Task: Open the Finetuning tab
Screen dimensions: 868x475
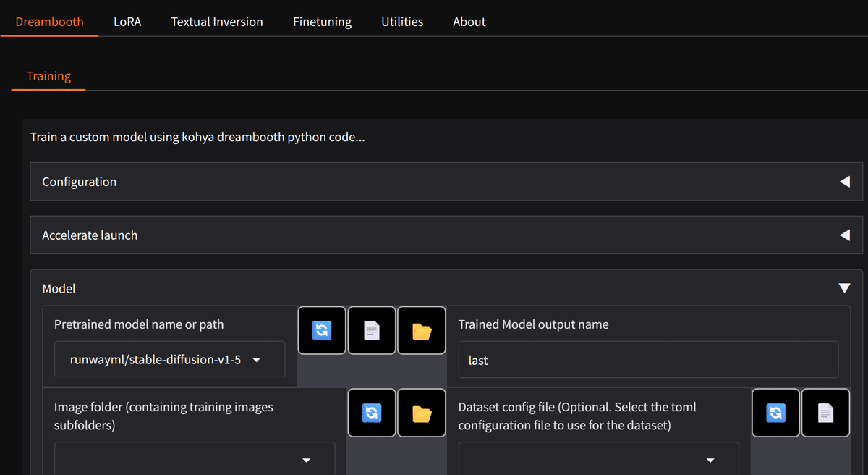Action: coord(322,22)
